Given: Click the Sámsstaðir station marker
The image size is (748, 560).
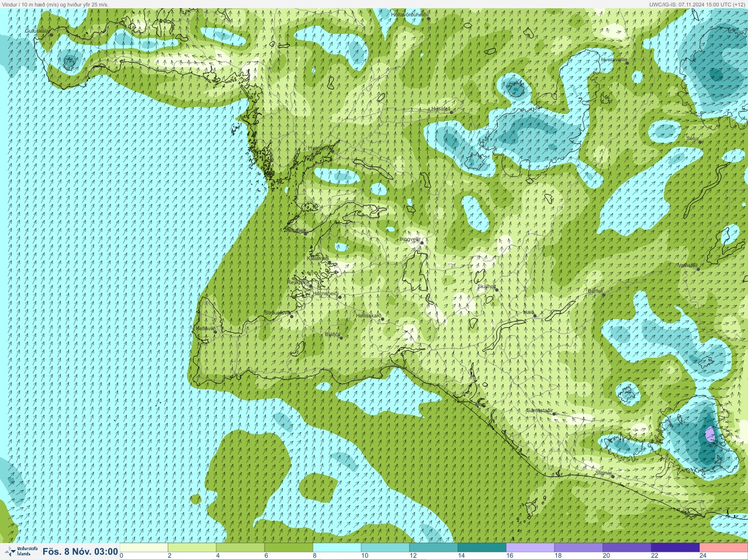Looking at the screenshot, I should (554, 414).
